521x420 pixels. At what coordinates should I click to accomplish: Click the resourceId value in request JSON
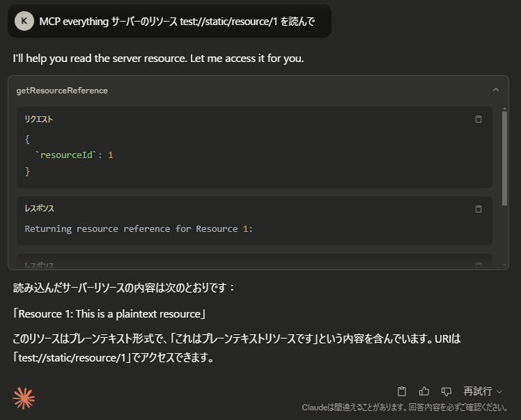pos(111,155)
